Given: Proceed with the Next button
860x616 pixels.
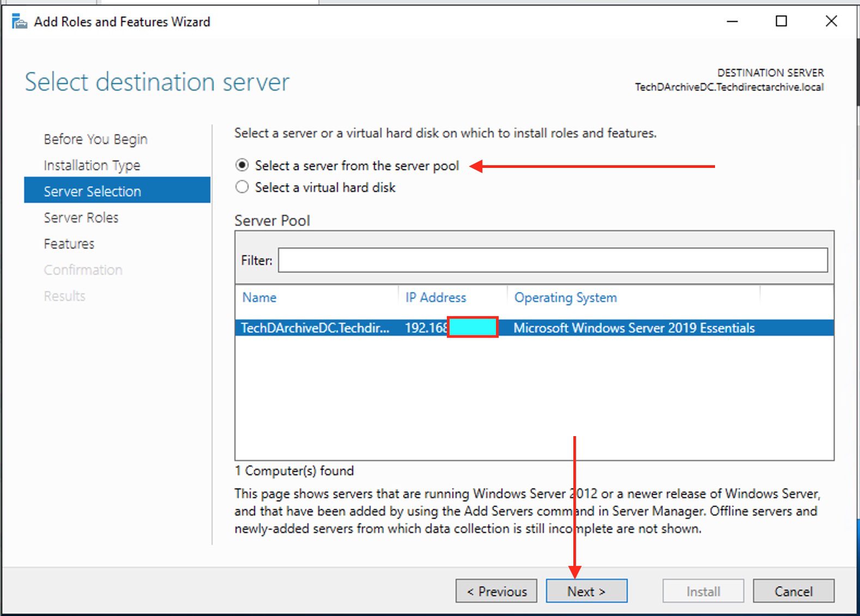Looking at the screenshot, I should (x=586, y=591).
